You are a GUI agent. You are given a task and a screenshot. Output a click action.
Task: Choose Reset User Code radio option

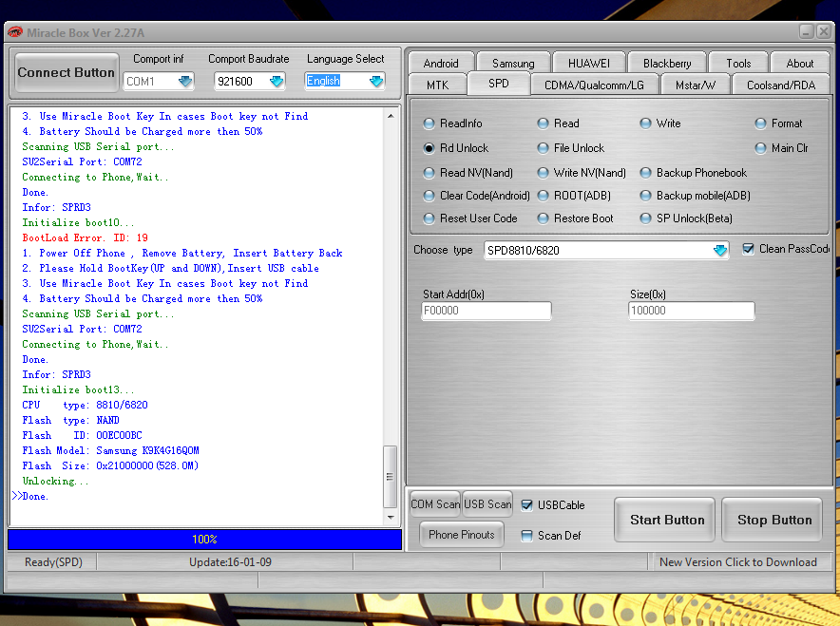point(429,218)
